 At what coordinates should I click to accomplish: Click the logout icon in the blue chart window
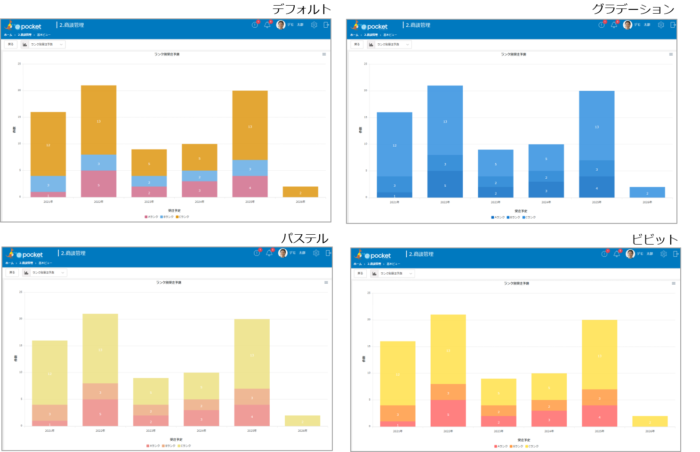coord(673,25)
